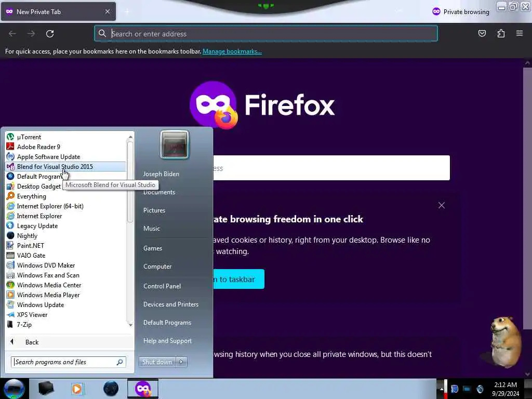
Task: Open Firefox hamburger application menu
Action: coord(520,33)
